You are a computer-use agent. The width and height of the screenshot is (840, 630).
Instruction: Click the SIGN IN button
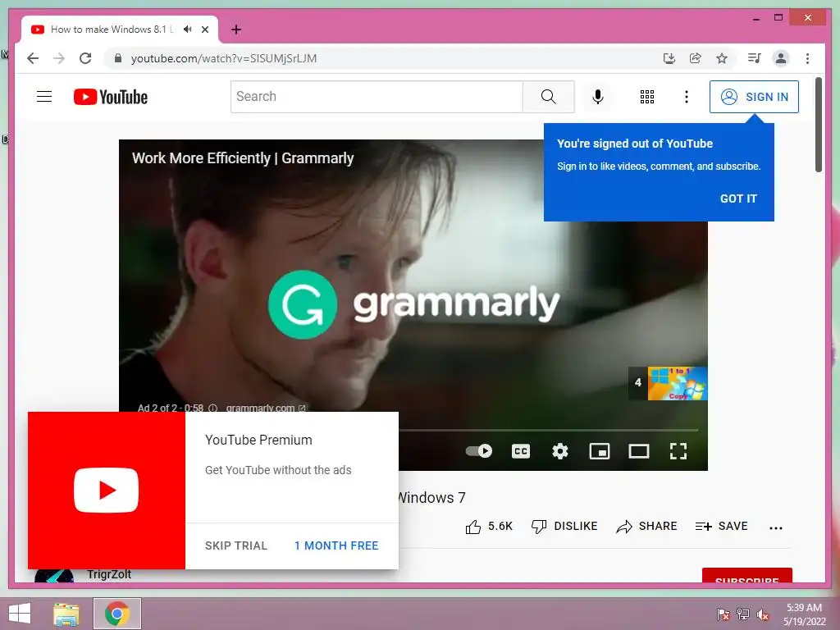pyautogui.click(x=754, y=97)
